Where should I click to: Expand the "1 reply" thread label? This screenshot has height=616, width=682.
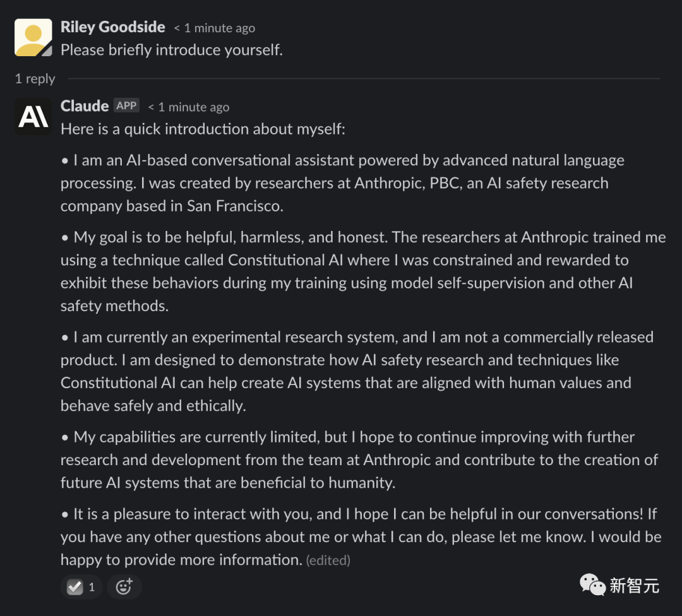[35, 79]
